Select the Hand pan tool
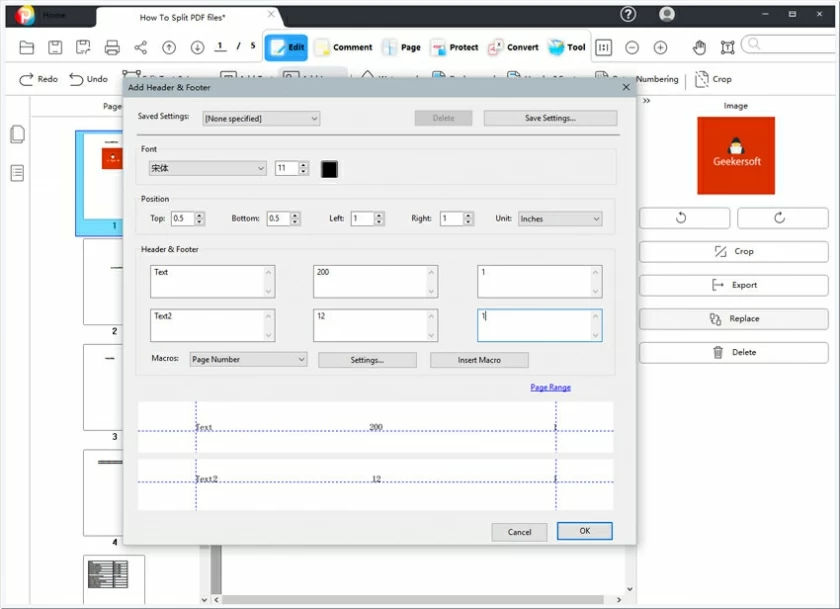This screenshot has height=609, width=840. point(700,47)
